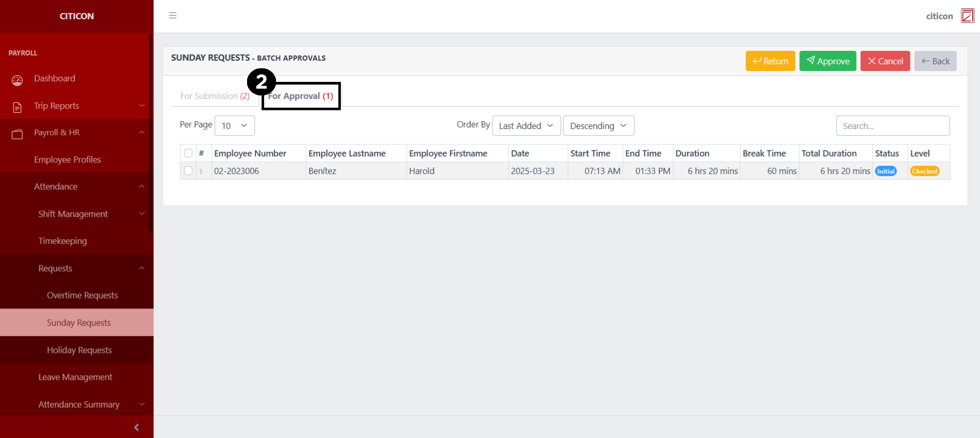Collapse sidebar using bottom arrow icon
980x438 pixels.
pos(136,427)
